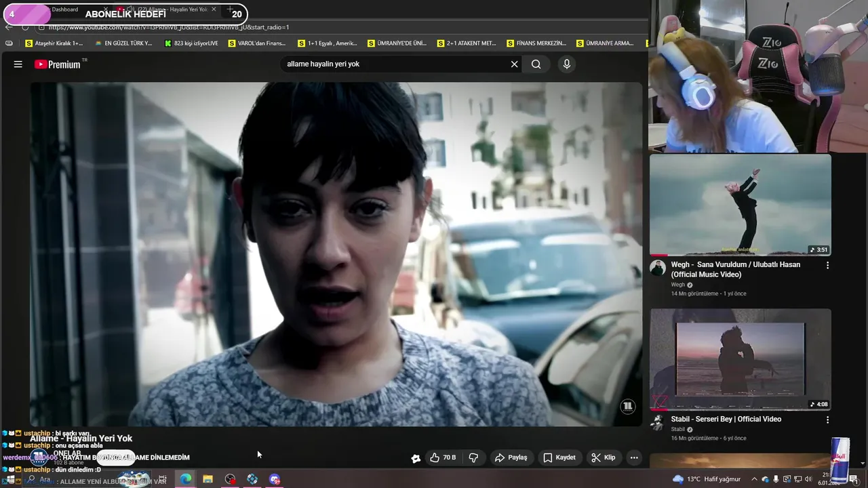868x488 pixels.
Task: Click the Wegh channel name
Action: coord(678,285)
